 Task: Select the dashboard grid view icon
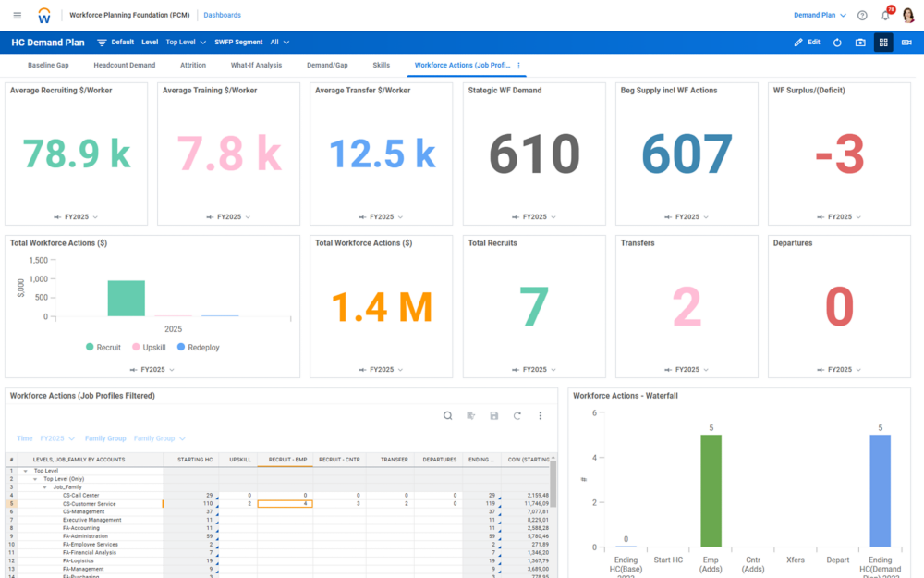tap(883, 43)
